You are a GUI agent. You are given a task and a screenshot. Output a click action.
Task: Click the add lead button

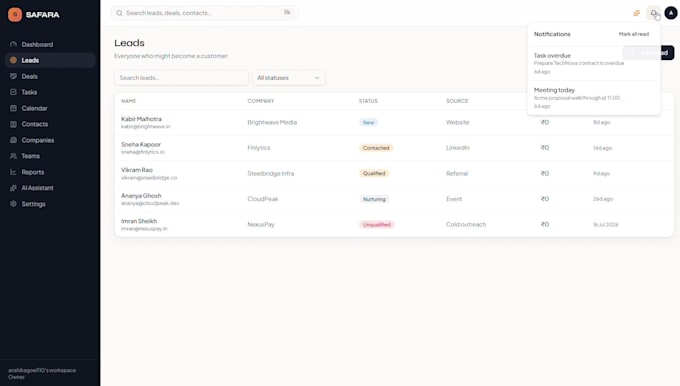pyautogui.click(x=648, y=53)
